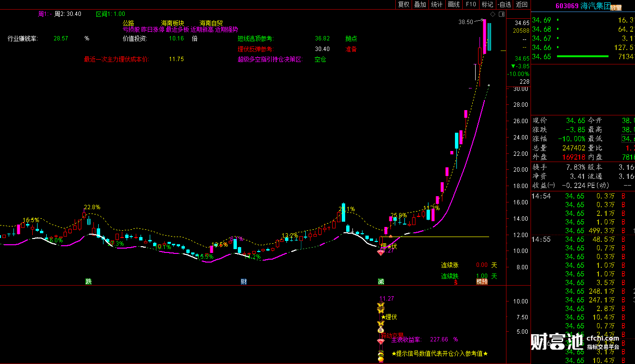Click 现价 value 34.65
The height and width of the screenshot is (364, 635).
[576, 120]
